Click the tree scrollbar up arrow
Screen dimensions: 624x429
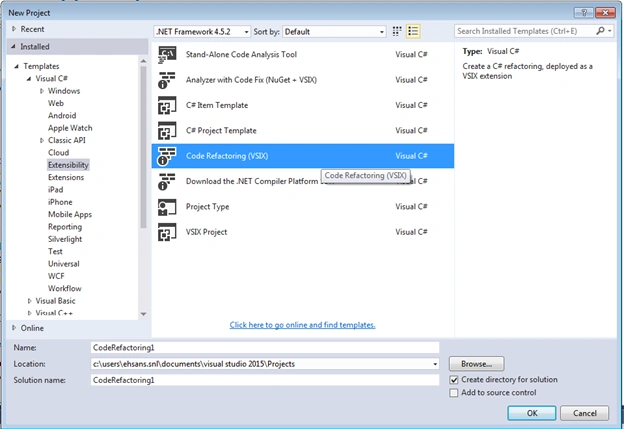point(143,61)
